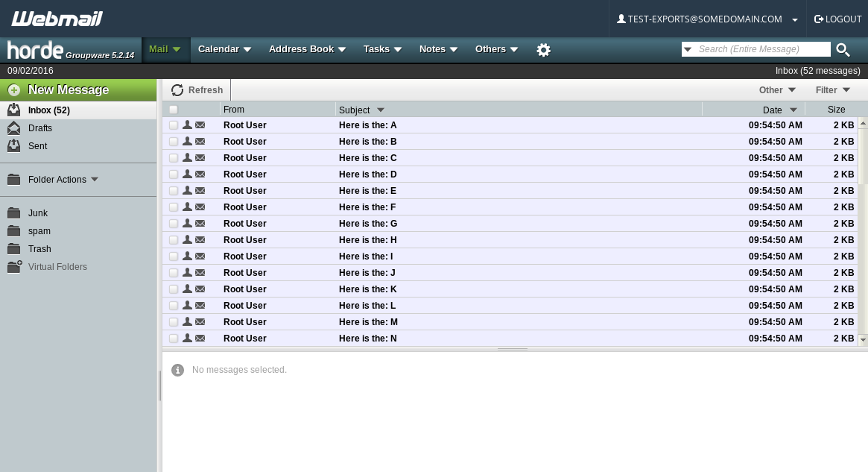Expand the Folder Actions menu
Viewport: 868px width, 472px height.
coord(95,180)
